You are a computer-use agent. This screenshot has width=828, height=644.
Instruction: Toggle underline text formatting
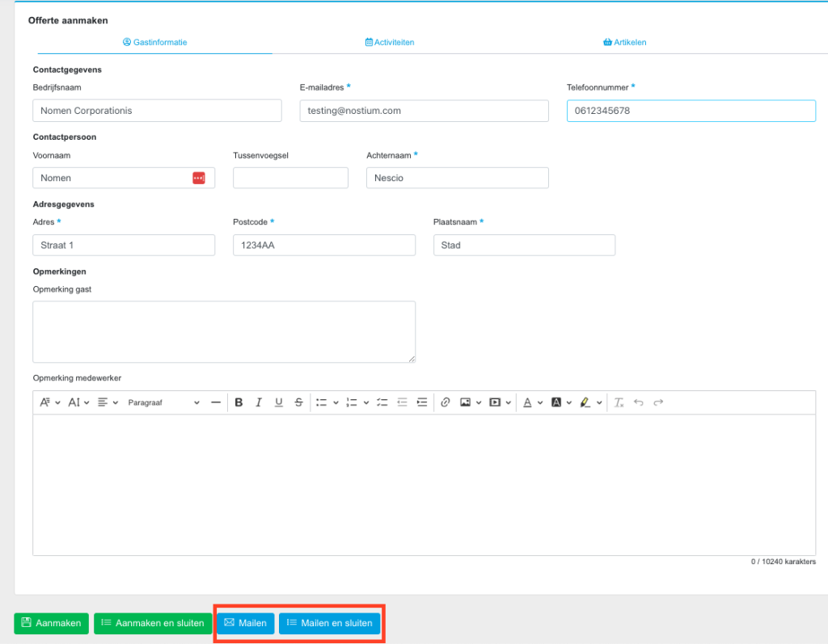tap(279, 402)
